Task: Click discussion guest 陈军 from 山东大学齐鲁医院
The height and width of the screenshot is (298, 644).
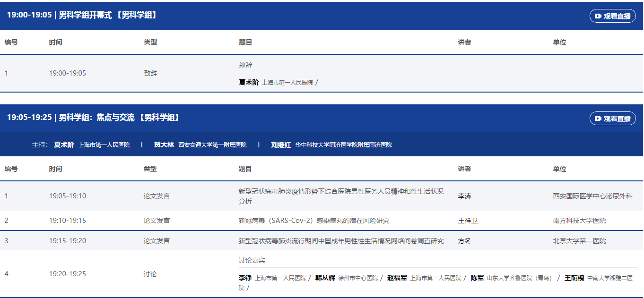Action: tap(477, 278)
